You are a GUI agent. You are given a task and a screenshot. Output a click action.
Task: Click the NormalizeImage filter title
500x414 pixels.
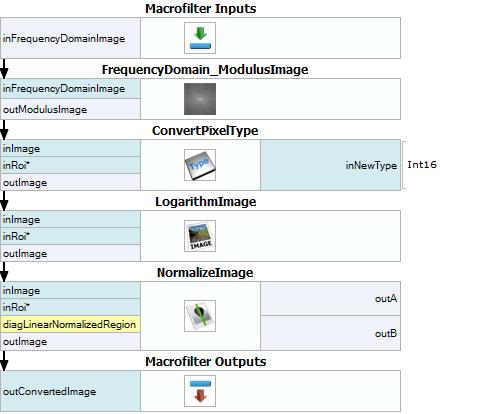point(205,273)
